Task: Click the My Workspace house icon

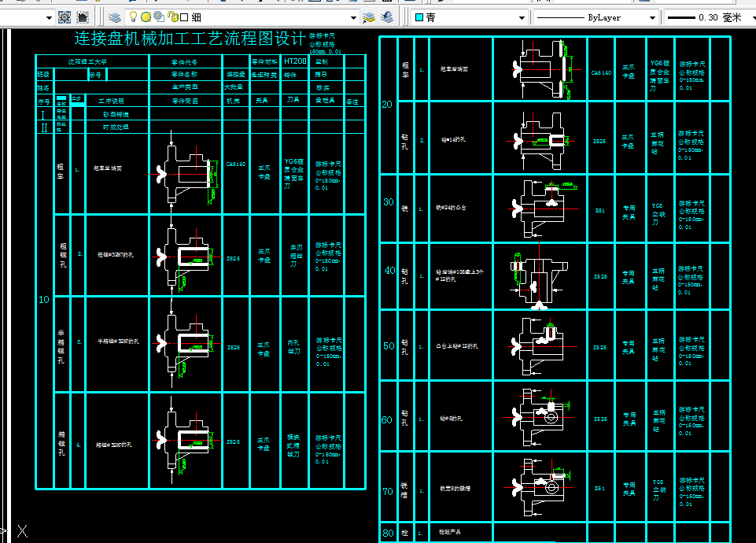Action: tap(83, 18)
